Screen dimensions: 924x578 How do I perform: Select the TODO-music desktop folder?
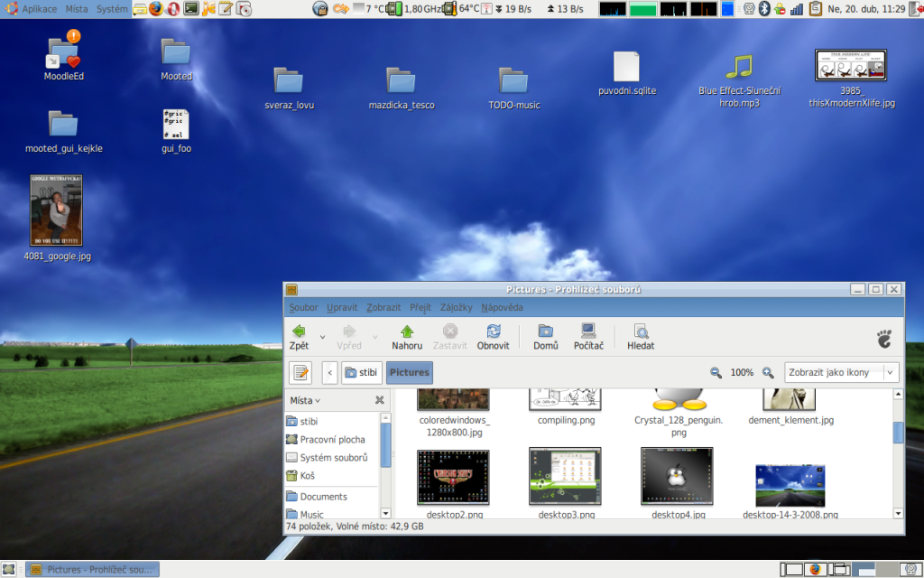tap(513, 88)
